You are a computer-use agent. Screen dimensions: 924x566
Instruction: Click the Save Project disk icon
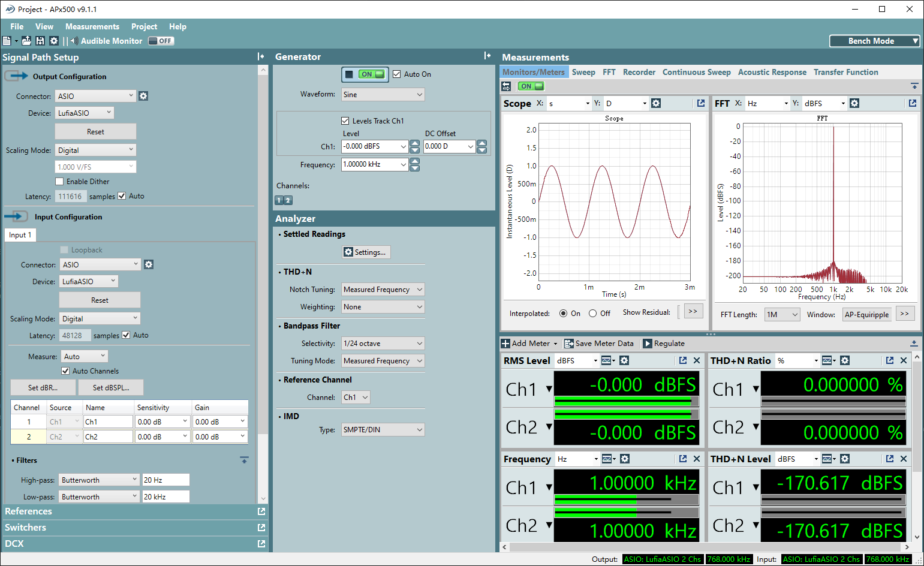(x=40, y=41)
